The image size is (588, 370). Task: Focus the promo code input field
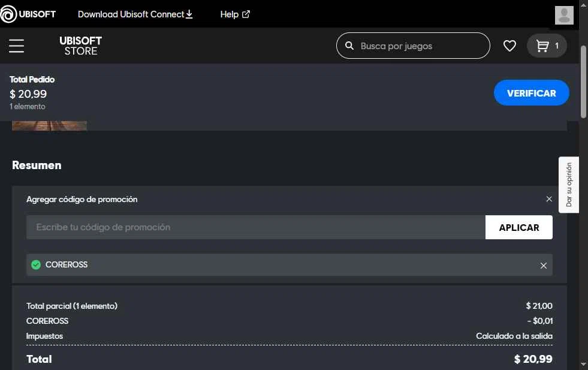[x=256, y=227]
